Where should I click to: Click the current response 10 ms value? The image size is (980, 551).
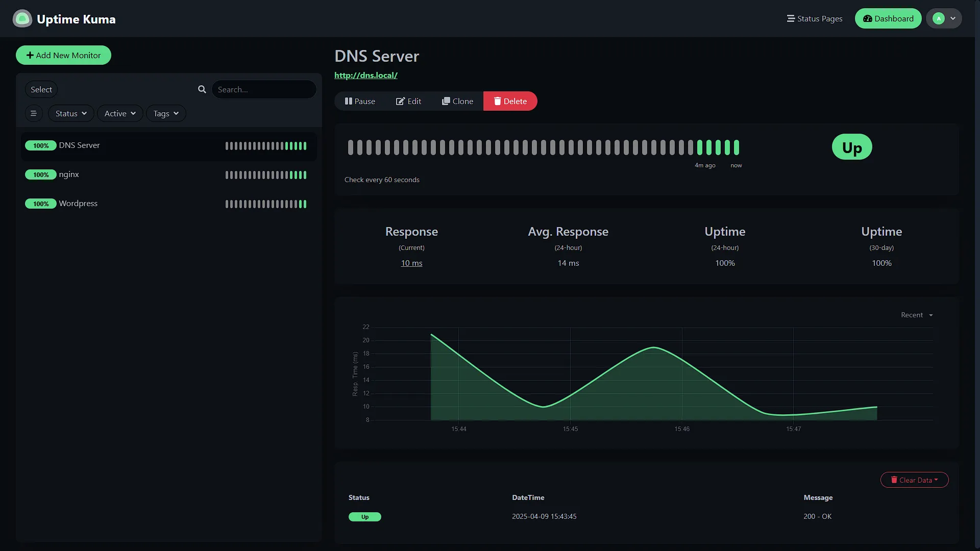pyautogui.click(x=411, y=263)
